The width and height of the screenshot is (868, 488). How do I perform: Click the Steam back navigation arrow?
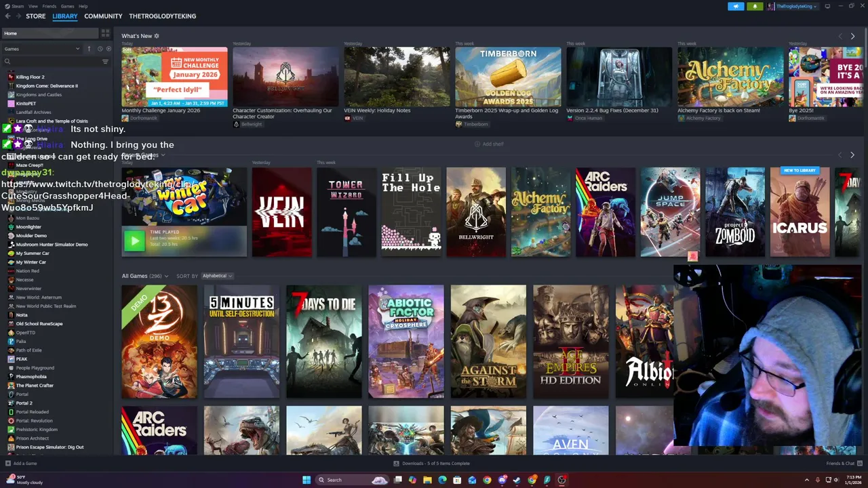(x=8, y=16)
